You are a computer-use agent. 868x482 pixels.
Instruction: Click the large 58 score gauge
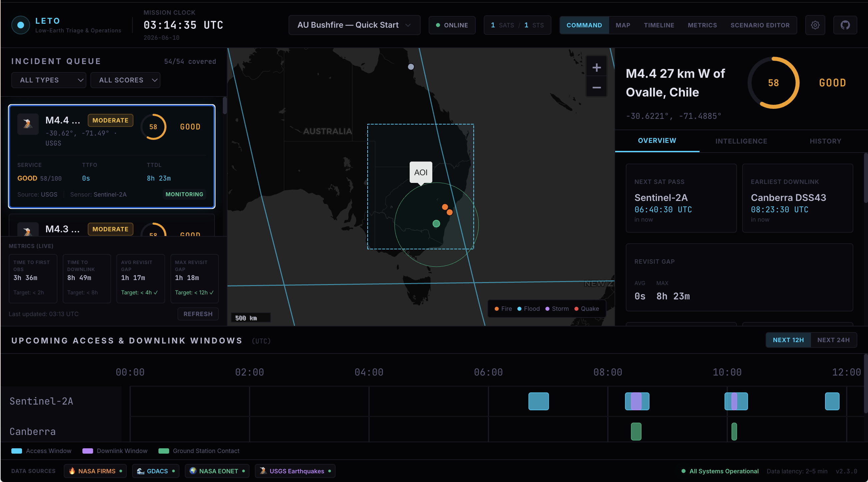click(773, 83)
